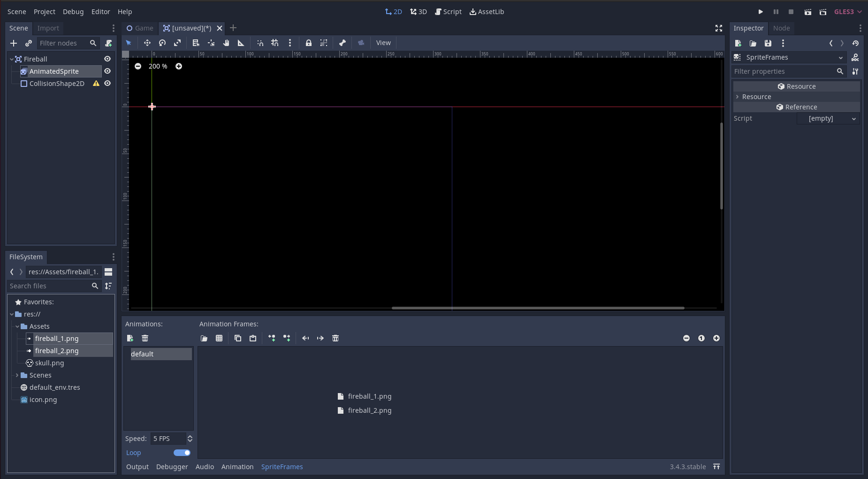The image size is (868, 479).
Task: Click the Speed FPS stepper arrows
Action: coord(190,439)
